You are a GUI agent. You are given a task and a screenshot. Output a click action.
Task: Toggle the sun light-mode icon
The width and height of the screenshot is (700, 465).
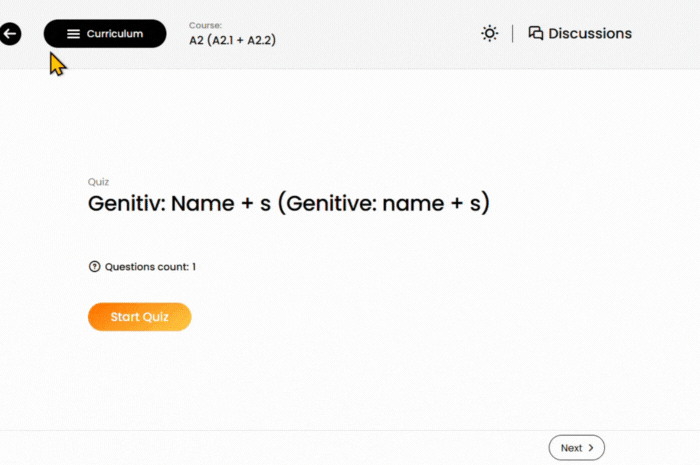tap(489, 33)
